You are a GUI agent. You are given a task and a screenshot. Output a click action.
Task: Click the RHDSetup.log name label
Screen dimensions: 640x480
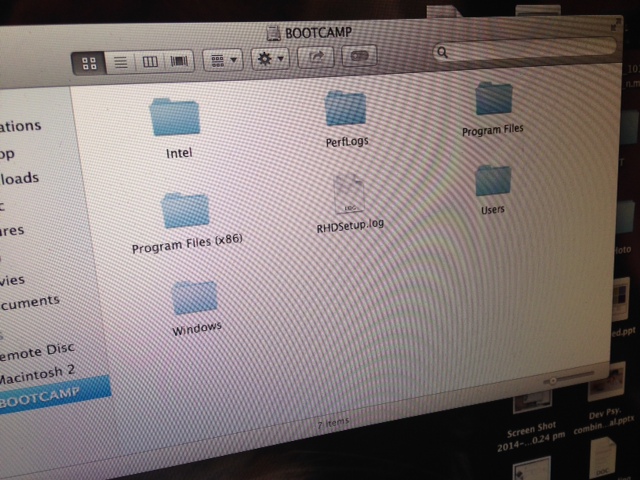(350, 225)
